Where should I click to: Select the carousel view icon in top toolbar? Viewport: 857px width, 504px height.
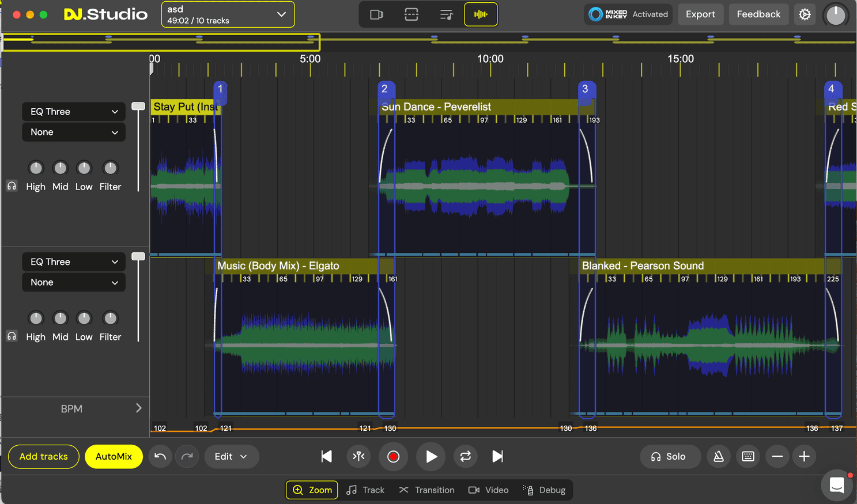(411, 14)
